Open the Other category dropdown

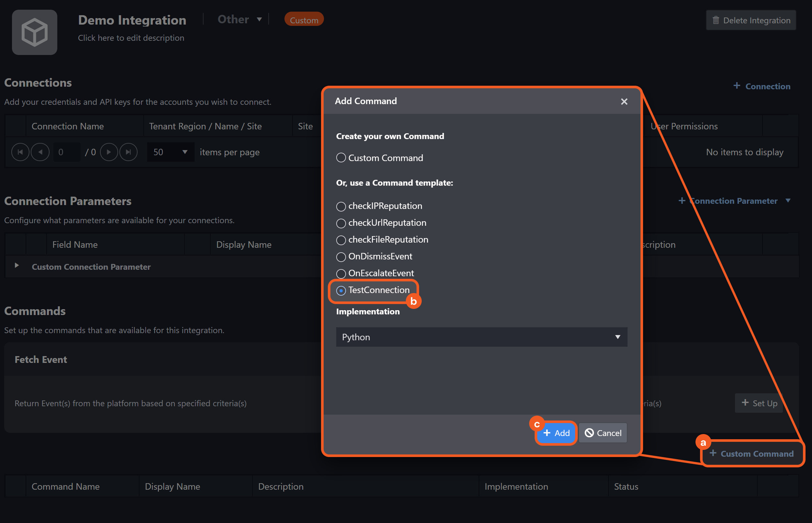click(x=239, y=19)
